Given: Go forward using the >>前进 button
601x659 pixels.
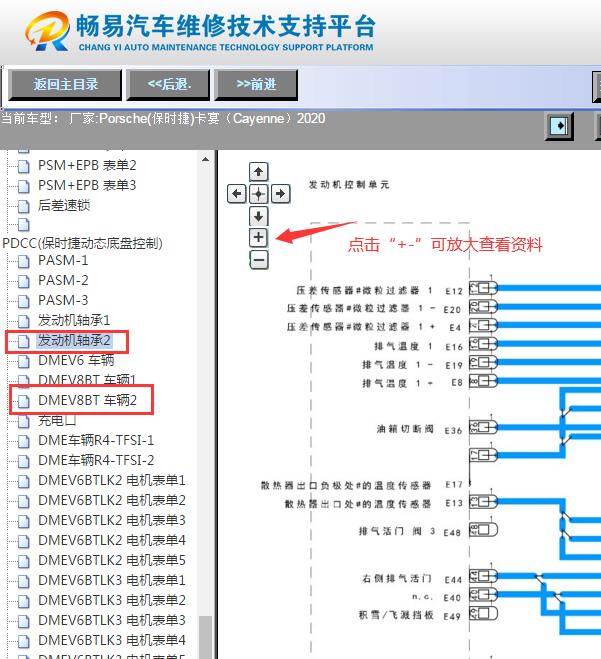Looking at the screenshot, I should [256, 85].
